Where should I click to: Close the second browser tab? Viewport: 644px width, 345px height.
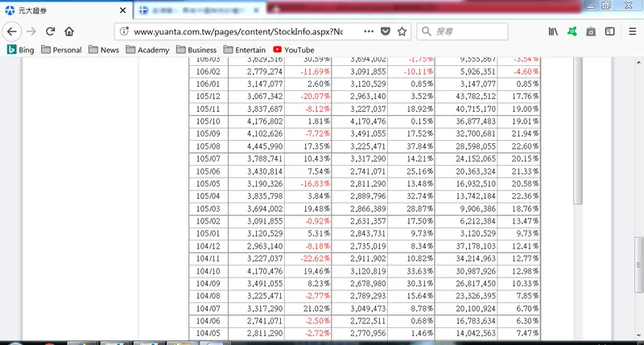click(x=256, y=10)
